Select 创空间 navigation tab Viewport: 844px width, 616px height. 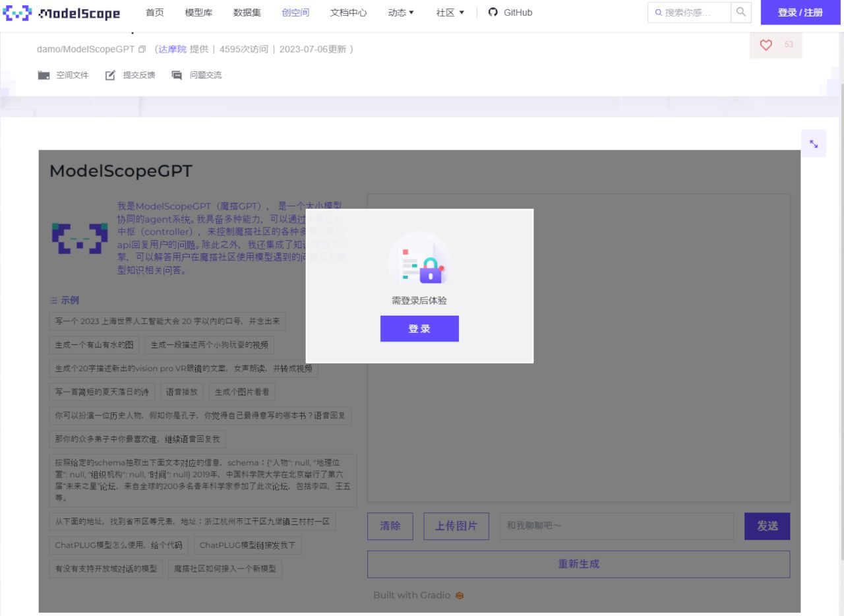[295, 13]
